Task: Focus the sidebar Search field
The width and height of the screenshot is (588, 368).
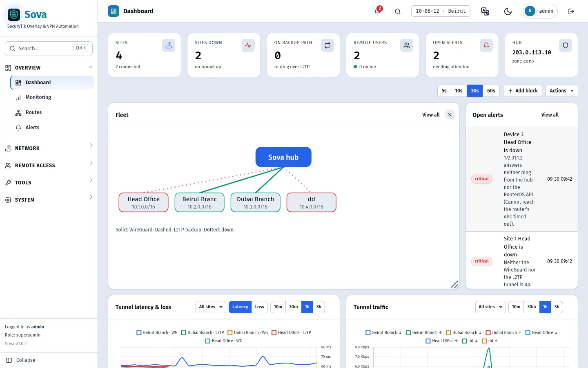Action: point(49,48)
